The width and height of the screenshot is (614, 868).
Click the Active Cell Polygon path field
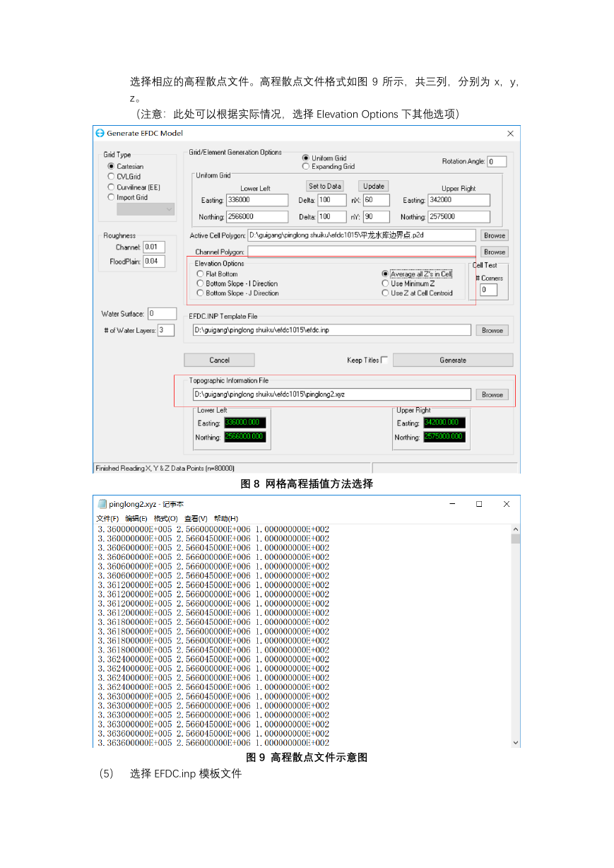pyautogui.click(x=362, y=235)
